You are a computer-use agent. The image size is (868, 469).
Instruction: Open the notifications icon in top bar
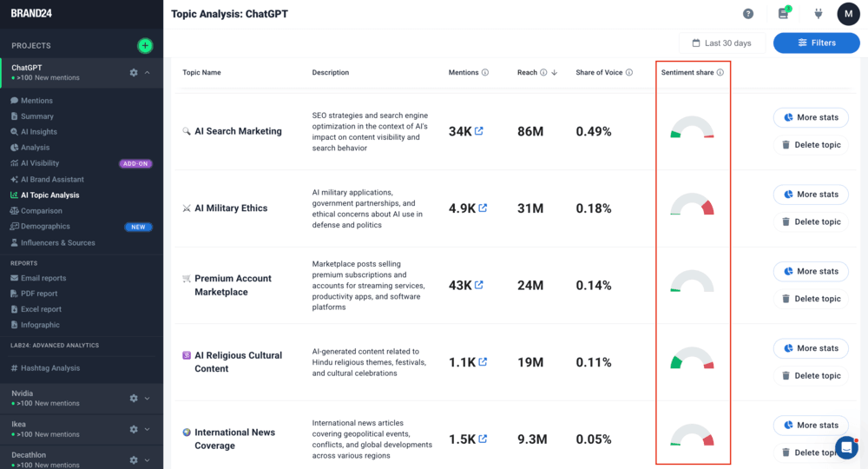point(784,14)
